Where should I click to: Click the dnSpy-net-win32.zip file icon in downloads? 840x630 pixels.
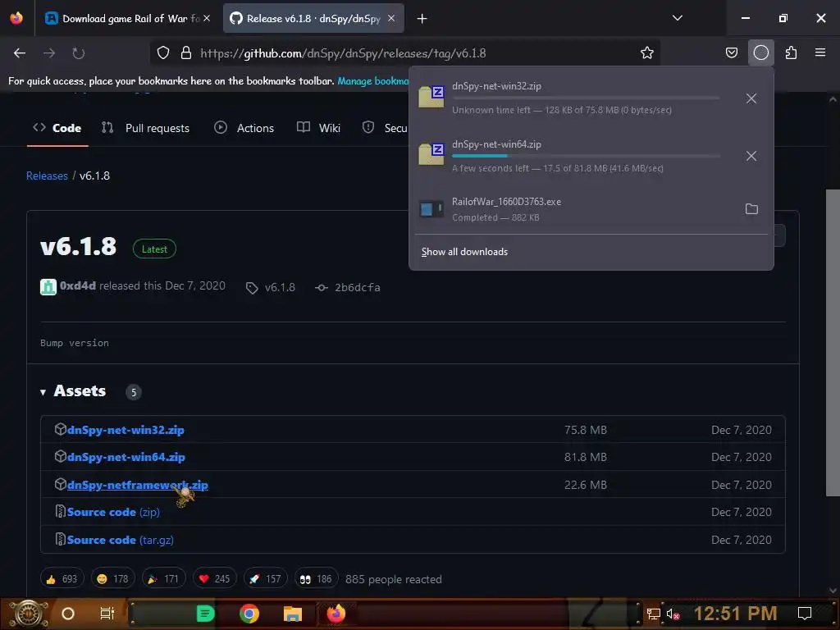pos(431,97)
